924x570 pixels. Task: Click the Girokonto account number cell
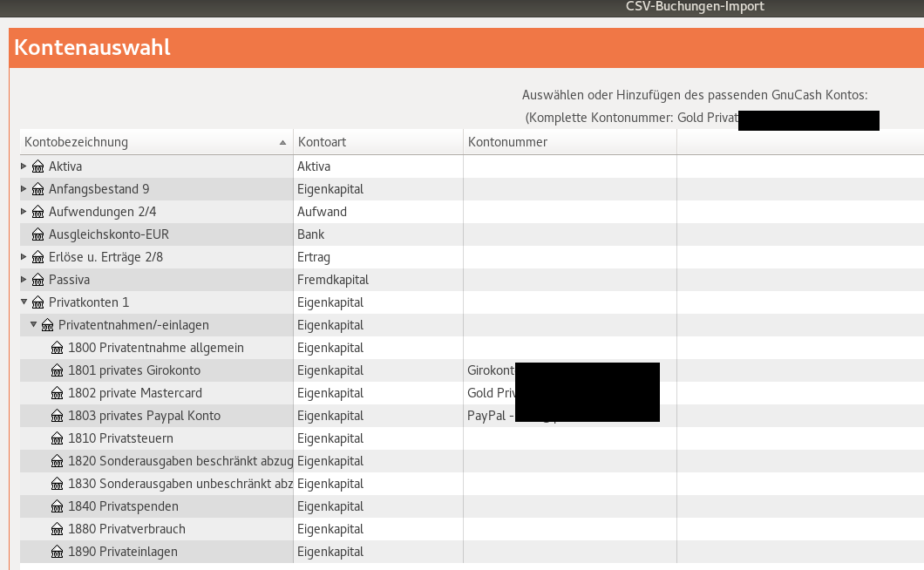point(570,370)
